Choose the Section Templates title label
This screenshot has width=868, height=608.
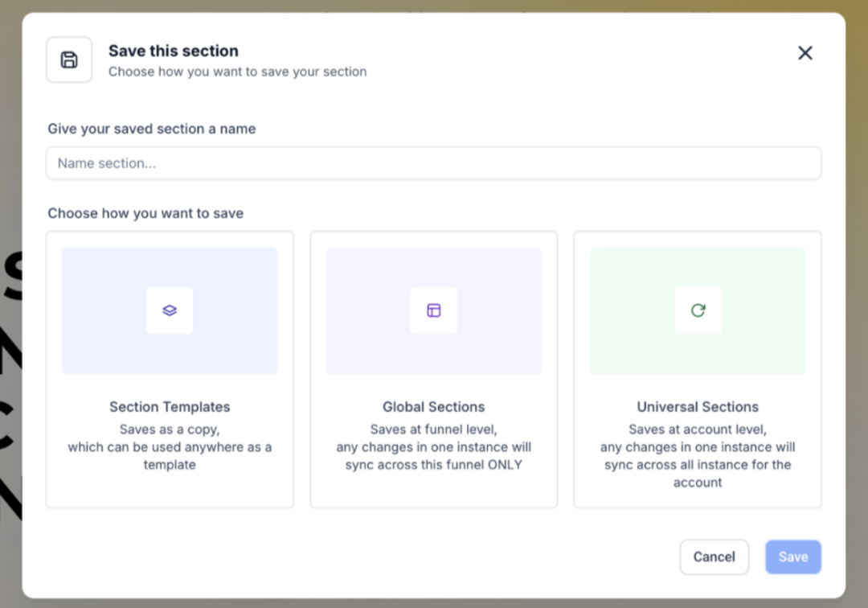(170, 407)
